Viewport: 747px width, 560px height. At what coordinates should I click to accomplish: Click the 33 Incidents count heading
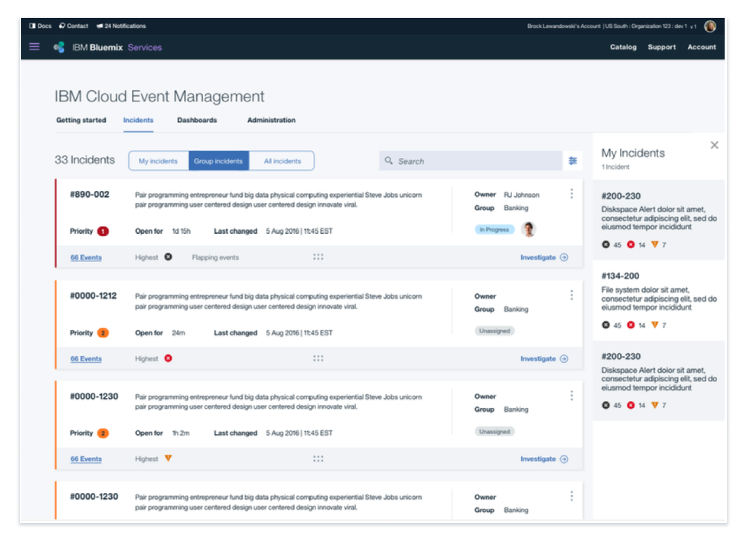(x=85, y=160)
